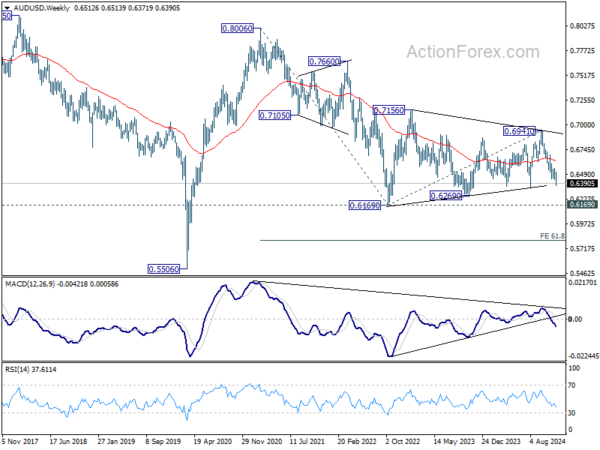Click the 0.59725 price axis value

[x=582, y=224]
